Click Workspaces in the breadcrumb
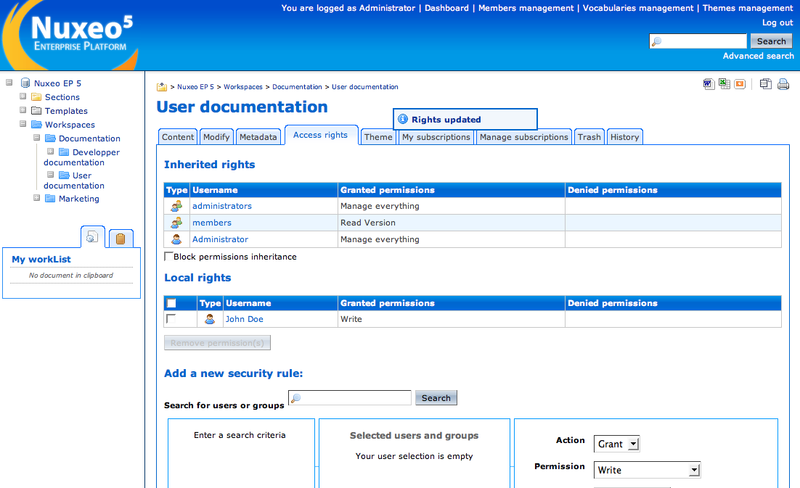The image size is (800, 488). click(x=243, y=87)
